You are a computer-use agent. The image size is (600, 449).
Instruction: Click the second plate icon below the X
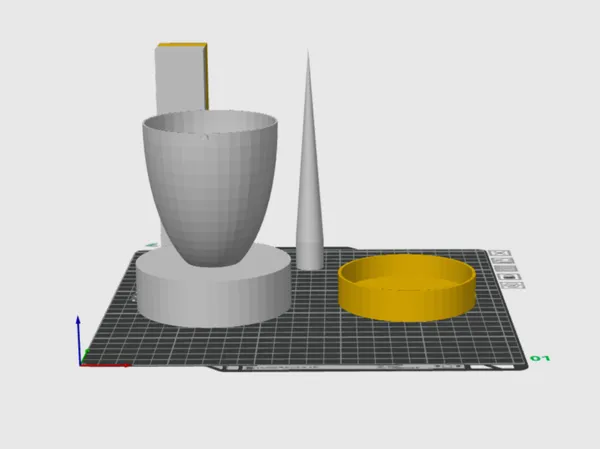tap(504, 261)
